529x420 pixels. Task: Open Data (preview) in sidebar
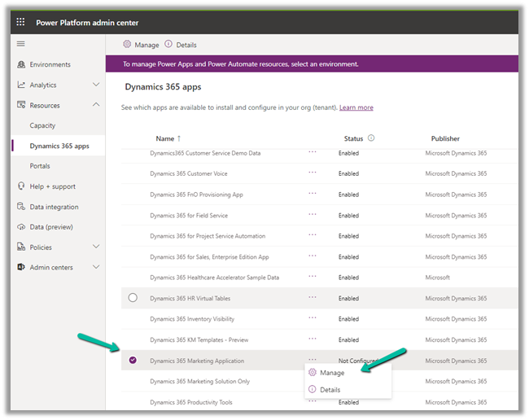[51, 227]
